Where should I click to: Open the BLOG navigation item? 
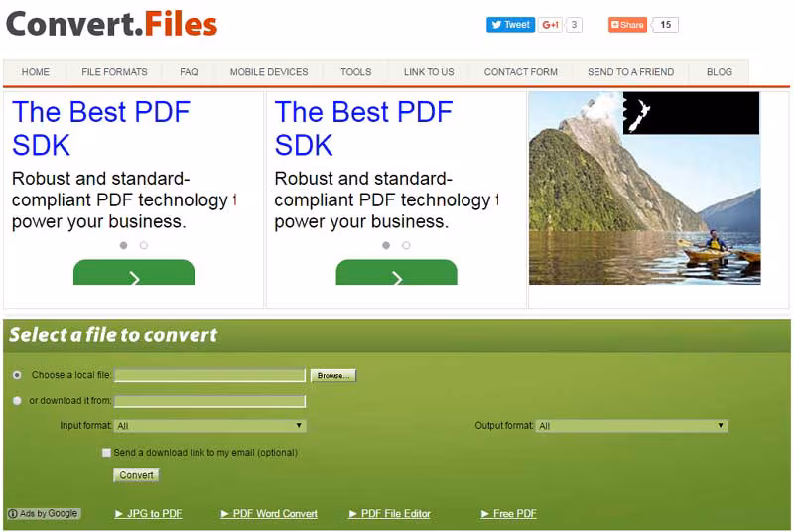720,72
